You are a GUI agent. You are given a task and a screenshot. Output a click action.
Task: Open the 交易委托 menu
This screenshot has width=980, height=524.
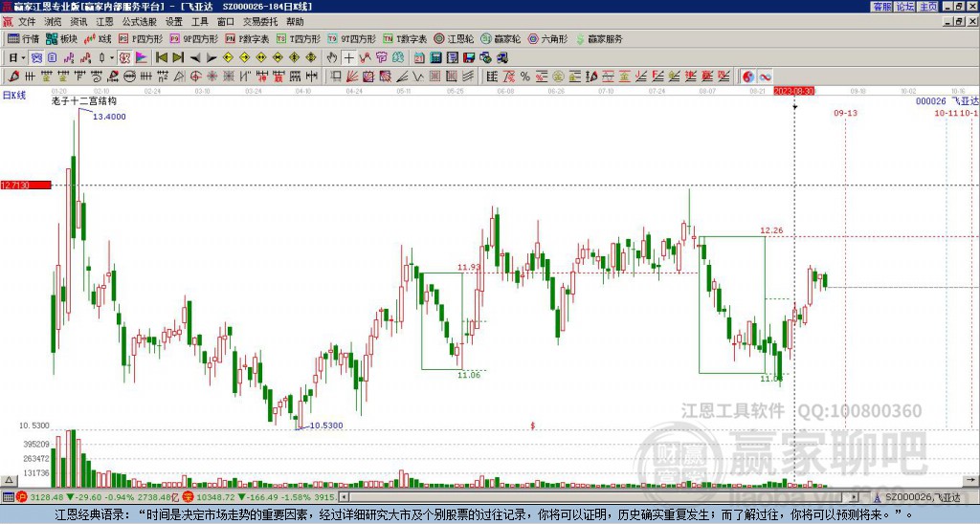coord(260,22)
